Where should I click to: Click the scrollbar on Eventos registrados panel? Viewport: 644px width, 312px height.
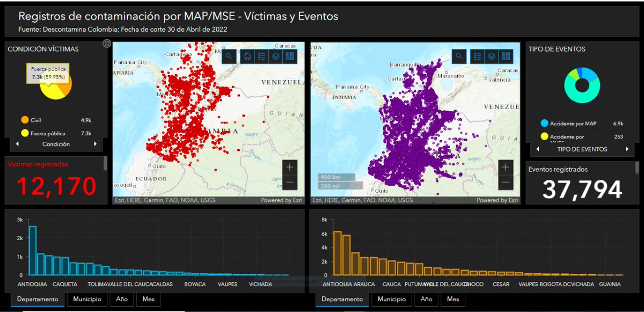(637, 168)
